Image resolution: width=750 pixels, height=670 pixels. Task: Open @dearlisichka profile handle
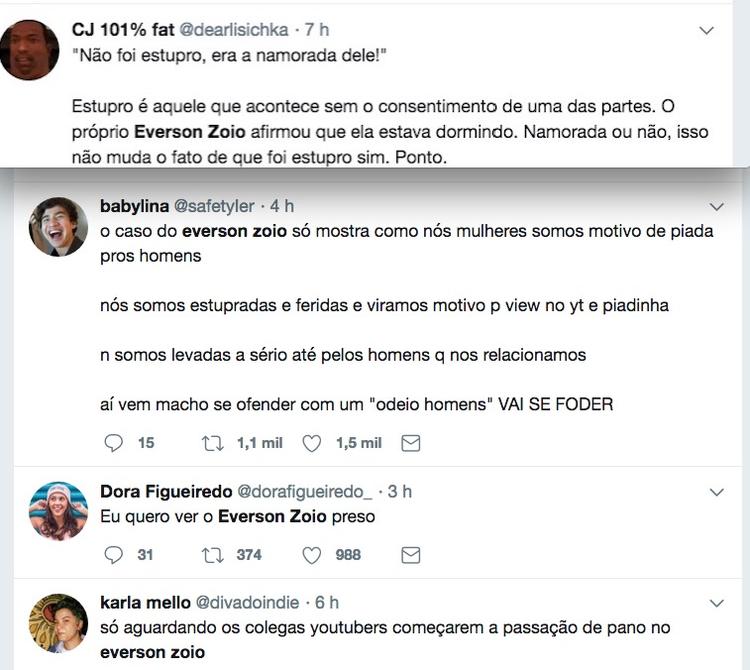[233, 30]
